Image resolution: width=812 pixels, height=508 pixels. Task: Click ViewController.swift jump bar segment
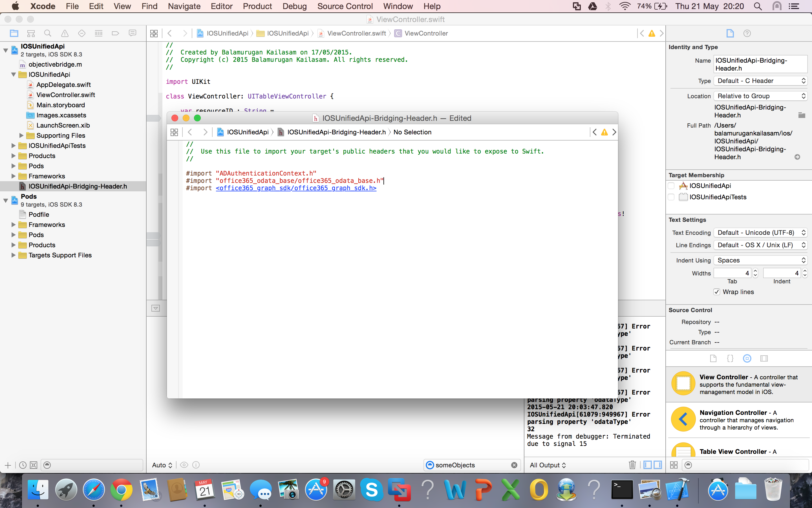click(x=356, y=33)
